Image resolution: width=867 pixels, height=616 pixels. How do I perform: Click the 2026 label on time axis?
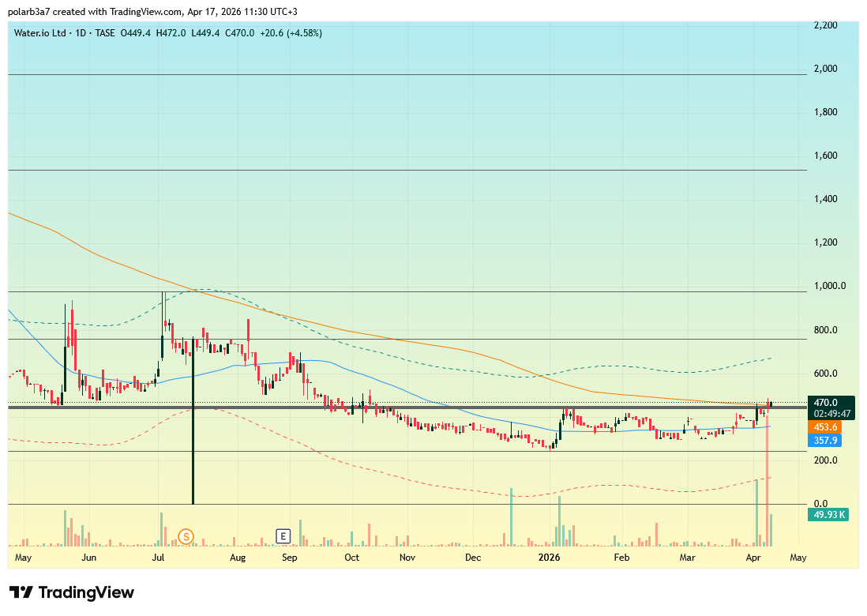(x=550, y=558)
